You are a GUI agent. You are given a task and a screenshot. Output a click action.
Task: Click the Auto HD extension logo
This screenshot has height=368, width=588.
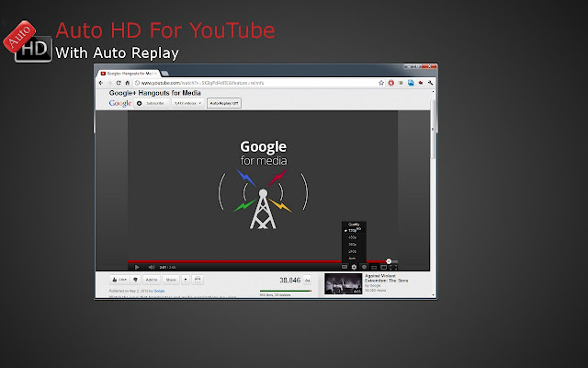[x=28, y=42]
